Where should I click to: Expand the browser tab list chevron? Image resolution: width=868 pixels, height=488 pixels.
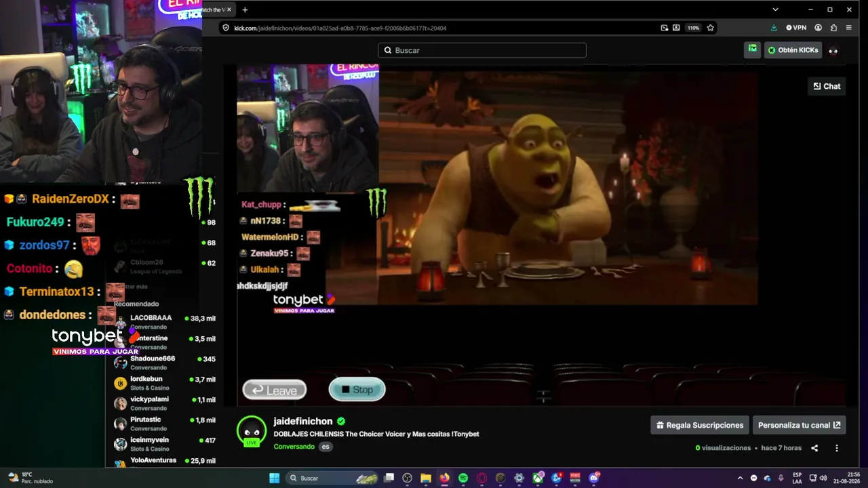775,9
